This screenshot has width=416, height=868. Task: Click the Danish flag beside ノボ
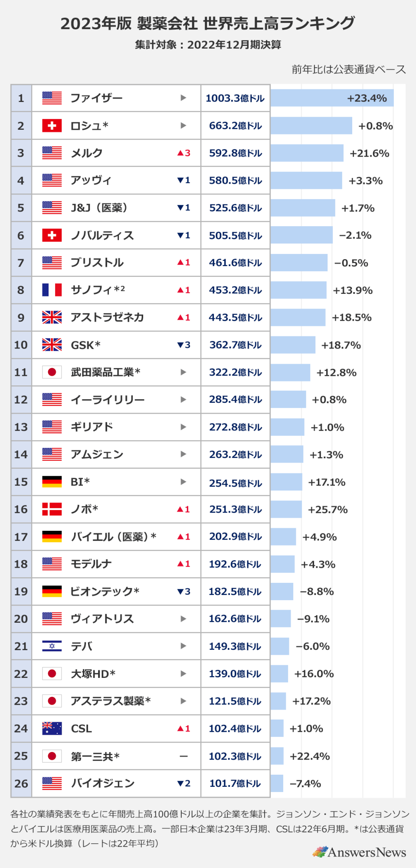click(52, 509)
